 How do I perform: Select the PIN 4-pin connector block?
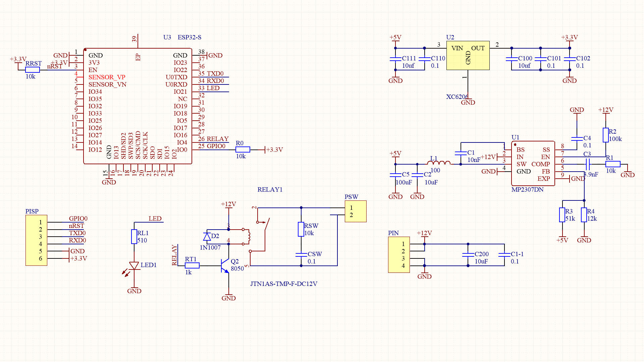point(399,255)
